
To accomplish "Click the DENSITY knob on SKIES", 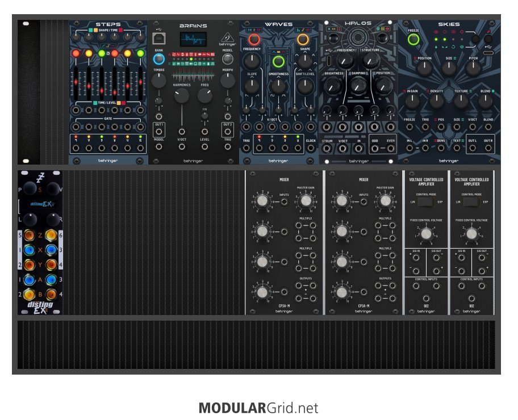I will (x=436, y=102).
